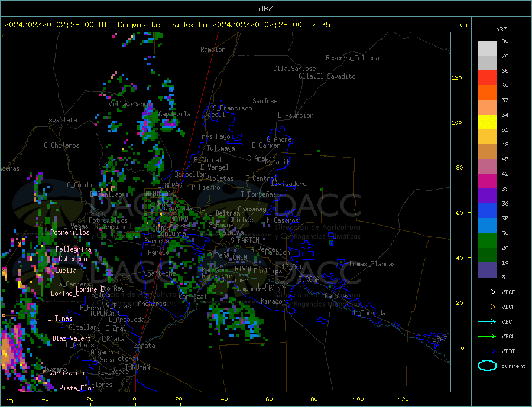
Task: Click the Tulumaya map label
Action: (221, 148)
